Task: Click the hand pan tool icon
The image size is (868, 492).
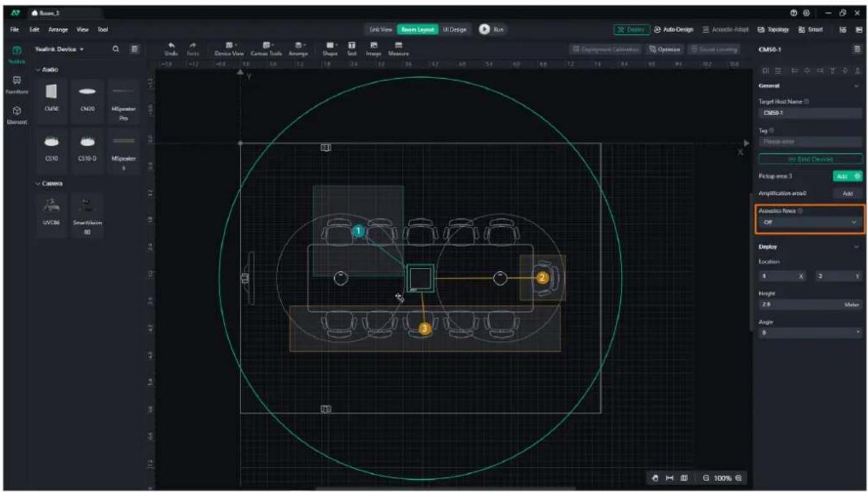Action: [656, 478]
